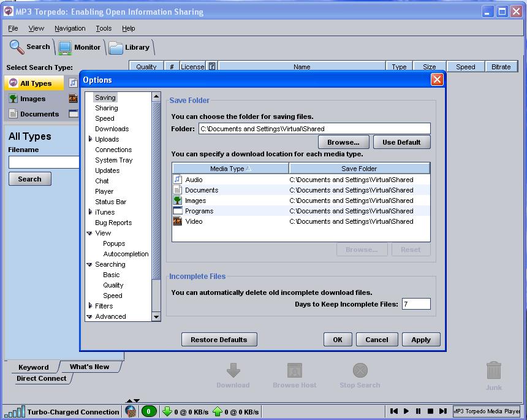
Task: Expand the Uploads node in options tree
Action: click(x=90, y=139)
